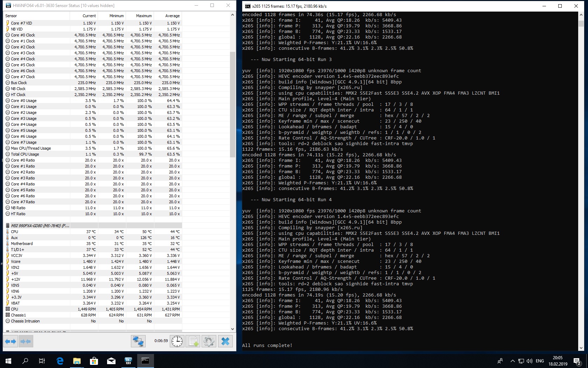Start logging with the sheet-plus icon
Viewport: 588px width, 368px height.
coord(193,341)
